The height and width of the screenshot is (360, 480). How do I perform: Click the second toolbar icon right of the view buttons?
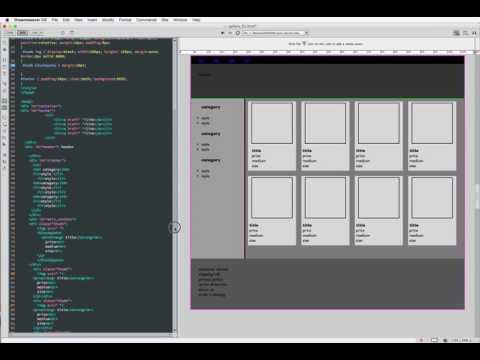(x=72, y=33)
